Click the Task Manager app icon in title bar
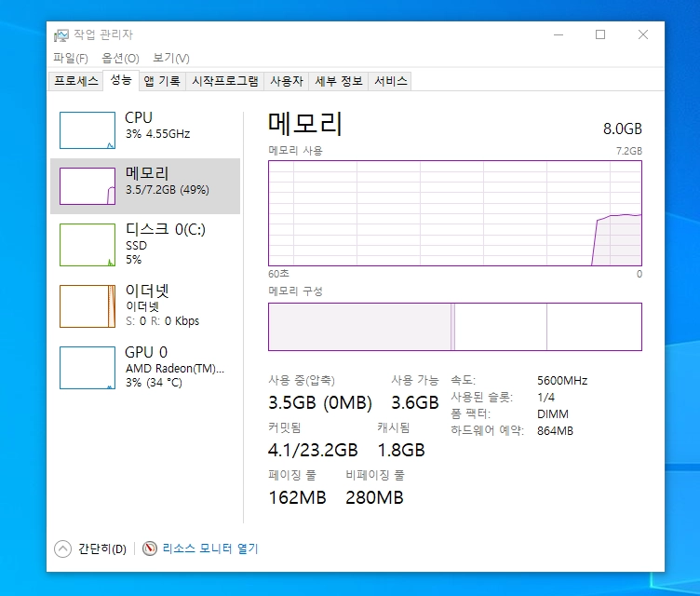This screenshot has width=700, height=596. 61,34
